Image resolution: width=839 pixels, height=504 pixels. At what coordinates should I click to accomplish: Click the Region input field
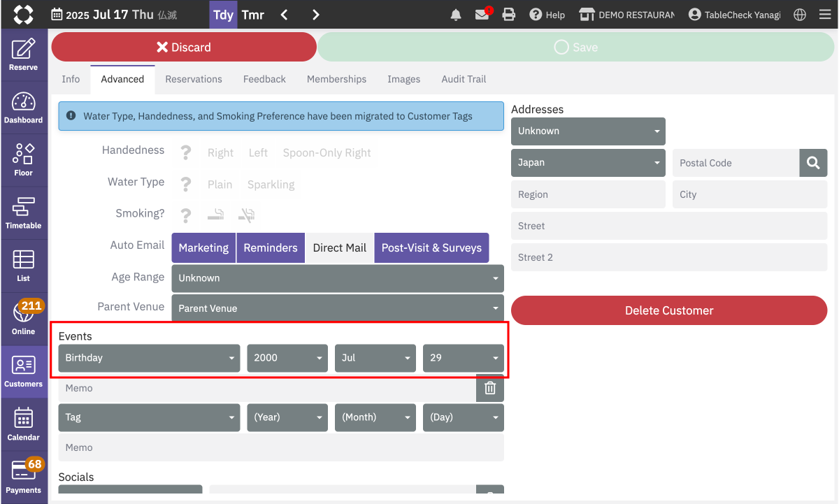click(x=588, y=194)
